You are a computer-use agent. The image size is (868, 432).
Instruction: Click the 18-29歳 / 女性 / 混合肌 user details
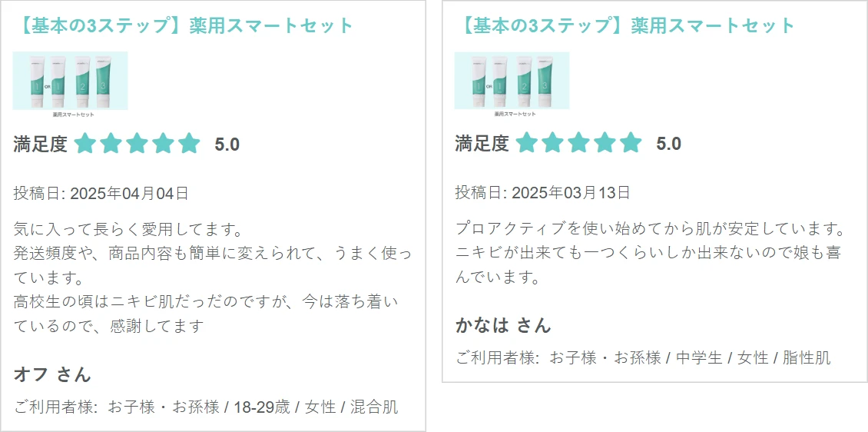pyautogui.click(x=316, y=407)
